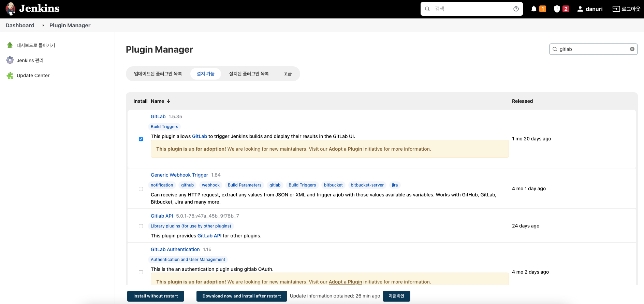Open the Dashboard breadcrumb link
This screenshot has height=304, width=644.
pyautogui.click(x=20, y=25)
